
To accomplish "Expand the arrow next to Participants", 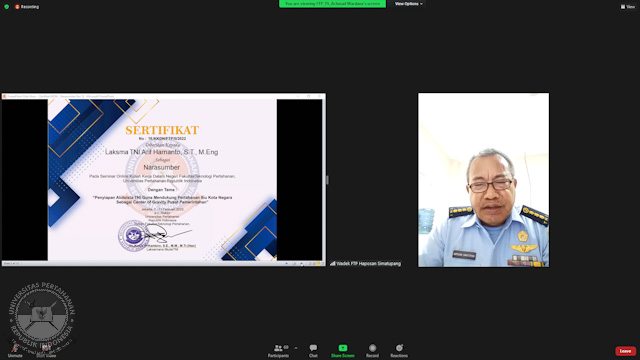I will [296, 348].
